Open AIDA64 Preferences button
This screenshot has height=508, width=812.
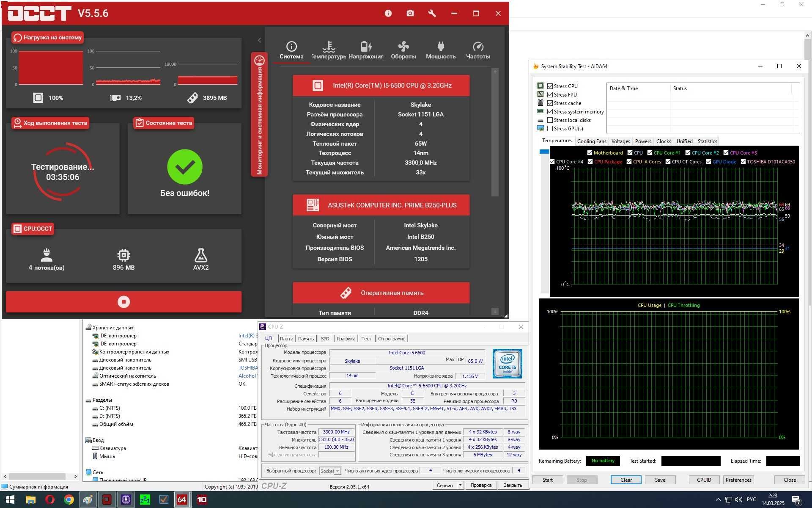tap(738, 480)
